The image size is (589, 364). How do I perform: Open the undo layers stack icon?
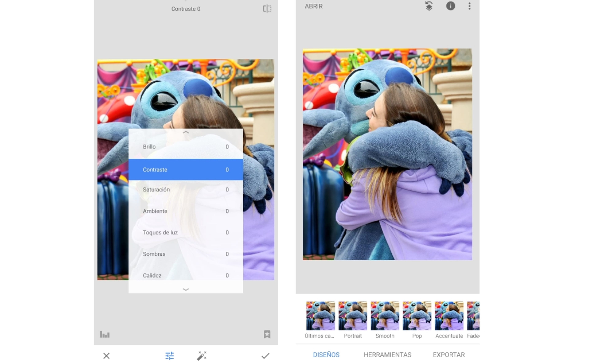coord(429,6)
